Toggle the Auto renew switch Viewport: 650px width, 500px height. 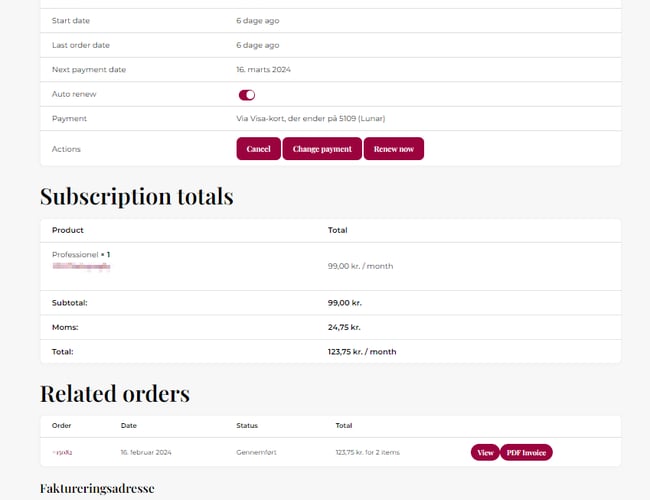point(246,95)
